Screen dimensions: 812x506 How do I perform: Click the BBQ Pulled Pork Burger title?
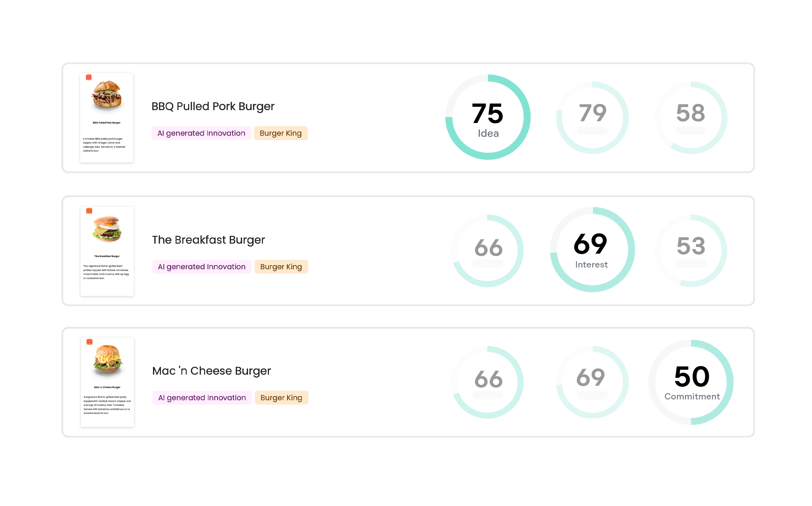click(213, 107)
